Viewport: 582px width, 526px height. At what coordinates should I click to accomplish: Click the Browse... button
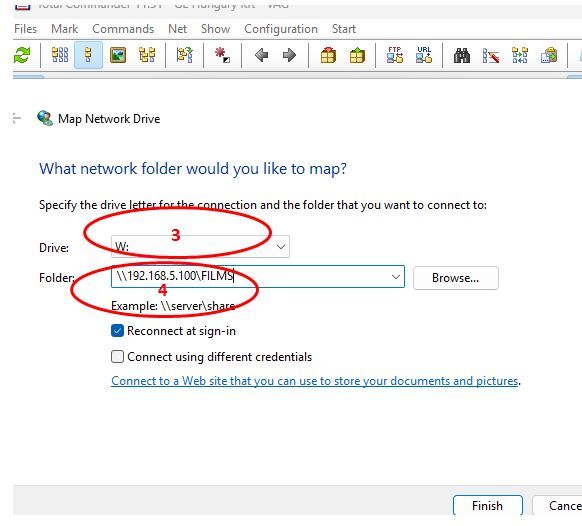tap(456, 278)
